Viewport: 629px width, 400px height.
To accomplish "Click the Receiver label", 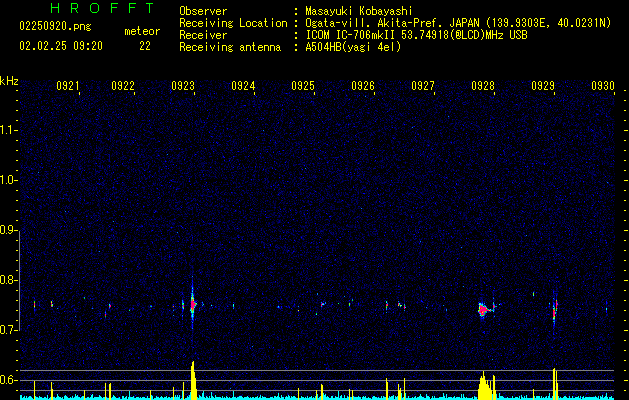I will [203, 35].
